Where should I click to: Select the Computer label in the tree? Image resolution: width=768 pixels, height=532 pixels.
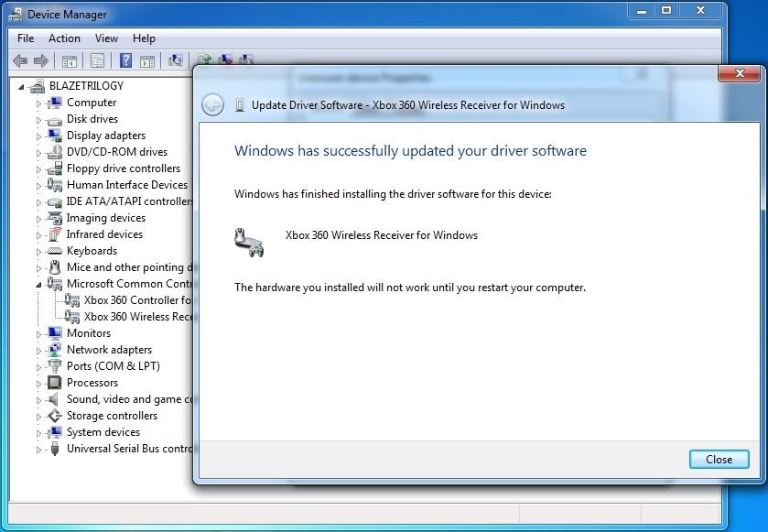click(92, 103)
